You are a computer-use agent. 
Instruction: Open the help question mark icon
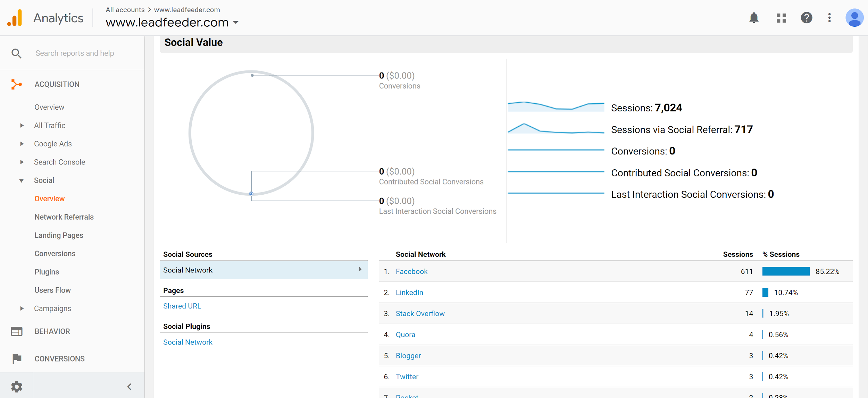pyautogui.click(x=806, y=18)
